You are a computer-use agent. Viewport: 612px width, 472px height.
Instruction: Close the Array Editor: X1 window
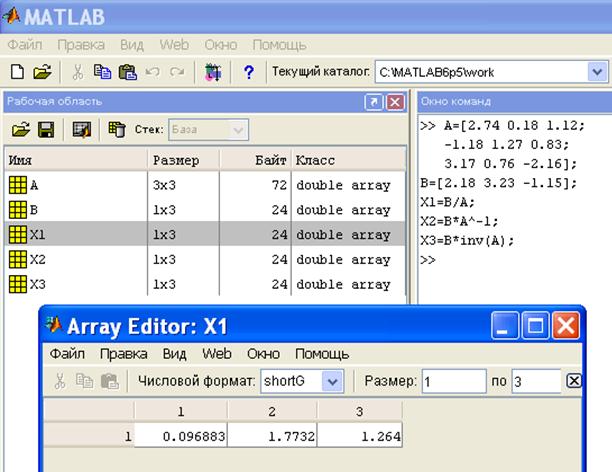point(566,325)
